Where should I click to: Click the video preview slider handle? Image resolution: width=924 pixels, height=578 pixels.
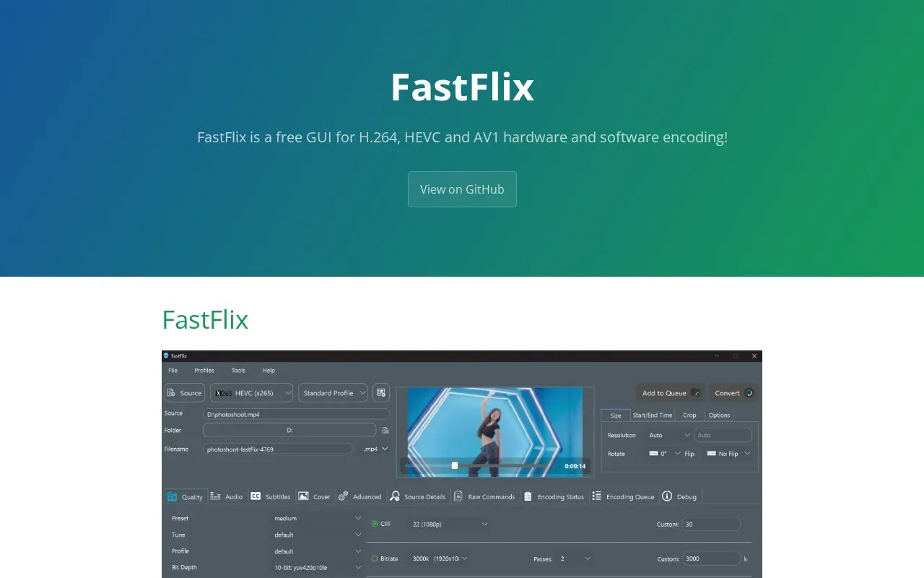coord(455,465)
